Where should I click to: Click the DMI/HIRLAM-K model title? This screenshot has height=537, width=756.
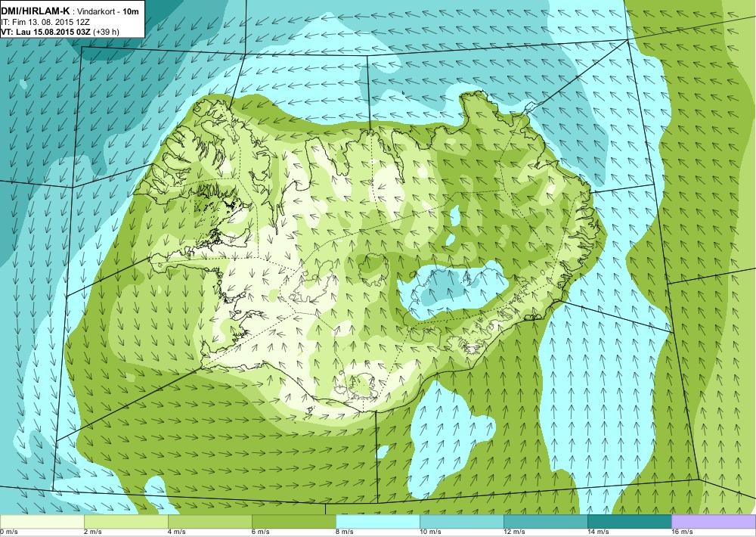coord(36,11)
